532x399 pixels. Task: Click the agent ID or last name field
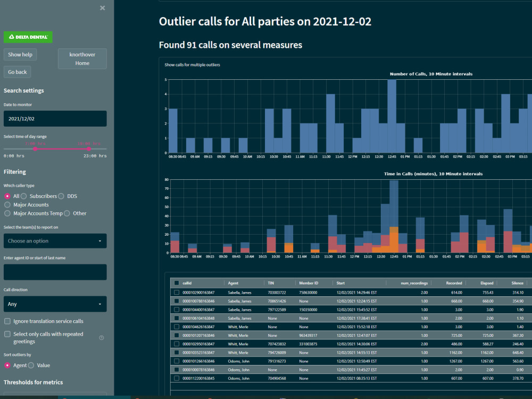[55, 272]
